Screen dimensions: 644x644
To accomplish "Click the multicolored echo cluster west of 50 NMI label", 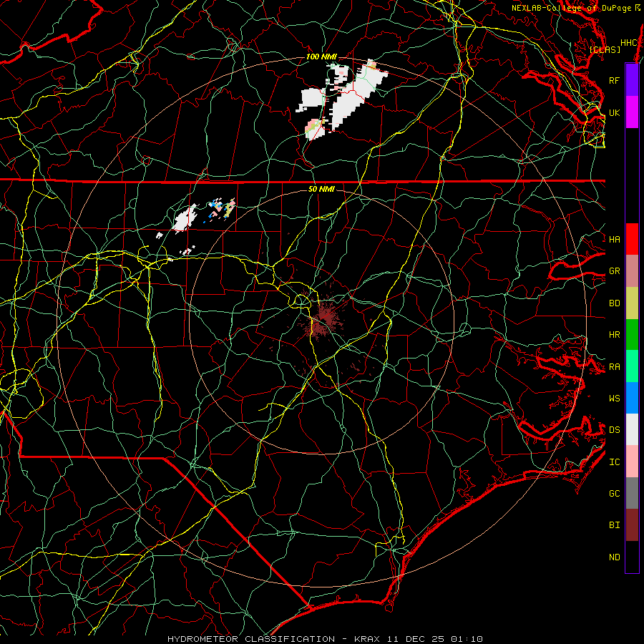I will (x=221, y=210).
